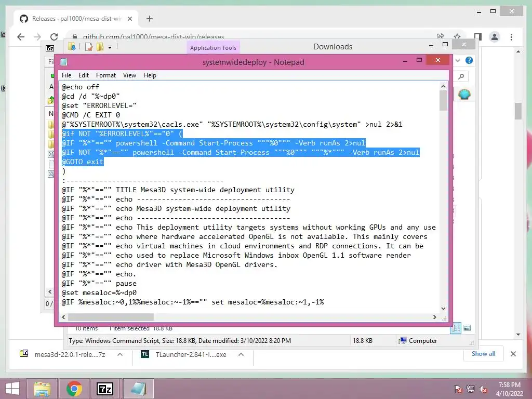Open Google Chrome from taskbar
The width and height of the screenshot is (532, 399).
coord(74,389)
